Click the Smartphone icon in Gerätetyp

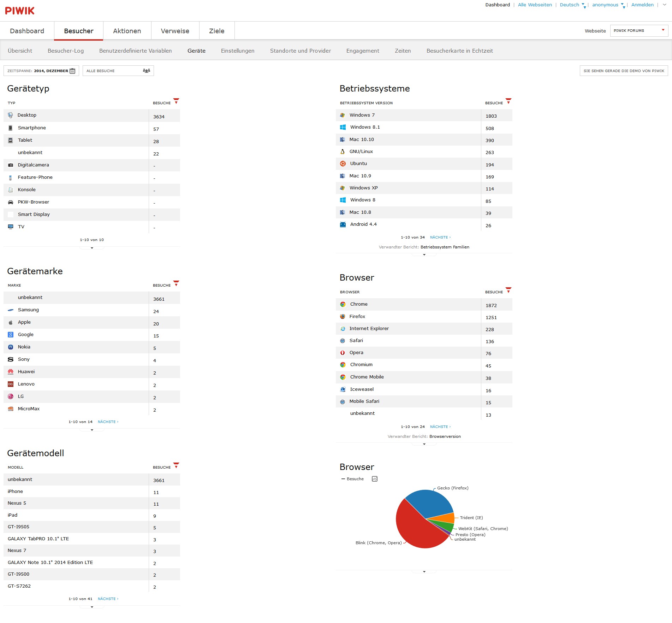11,128
